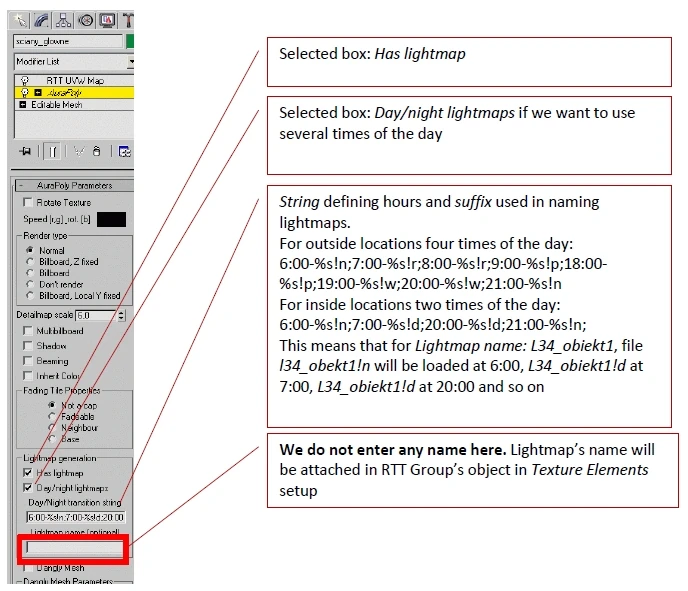The image size is (688, 591).
Task: Select the Billboard, Z fixed radio
Action: click(30, 261)
